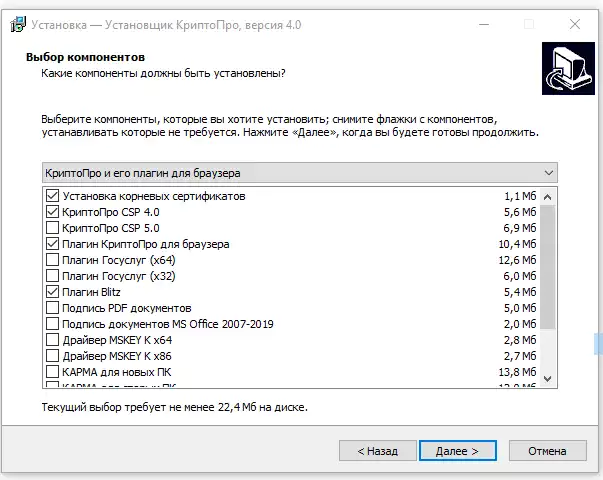Select the "6,9 Мб" size value
Viewport: 603px width, 480px height.
(x=520, y=228)
